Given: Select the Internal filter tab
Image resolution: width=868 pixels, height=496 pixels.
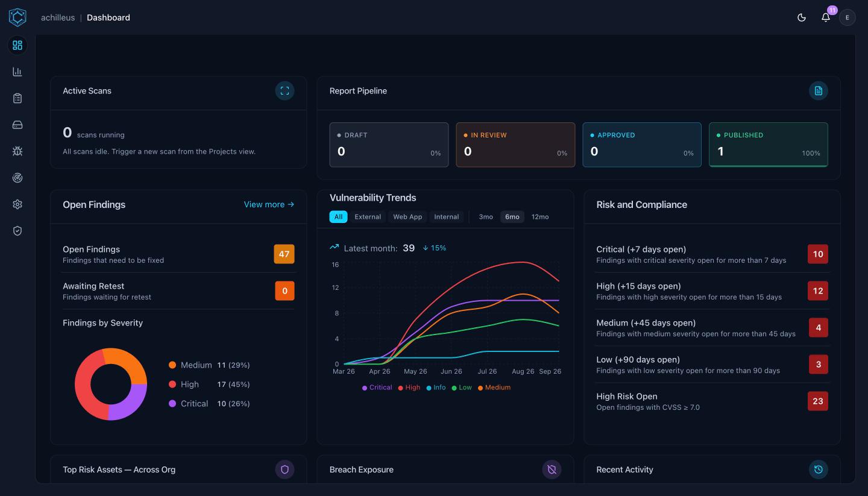Looking at the screenshot, I should (x=447, y=217).
